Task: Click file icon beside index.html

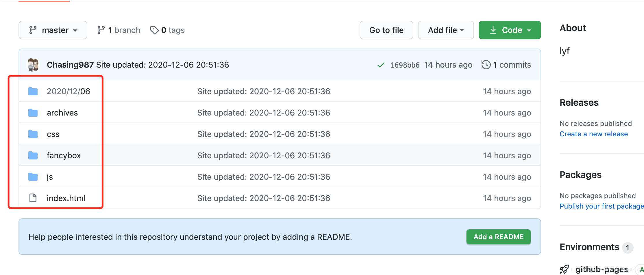Action: click(x=33, y=198)
